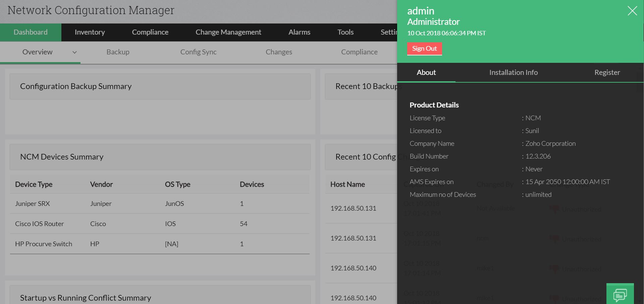Screen dimensions: 644x304
Task: Go to Compliance in the main navigation bar
Action: [150, 32]
